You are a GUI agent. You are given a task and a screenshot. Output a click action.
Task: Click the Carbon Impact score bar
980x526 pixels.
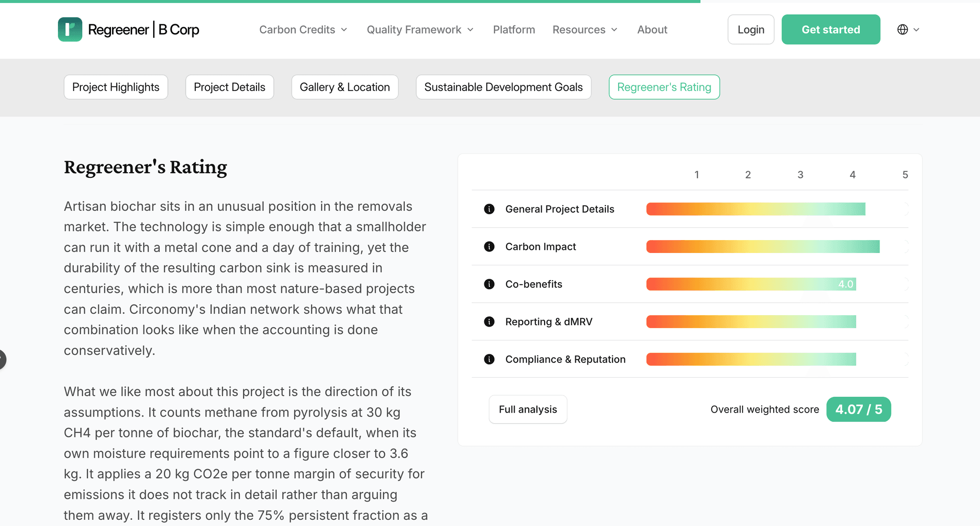pos(763,247)
